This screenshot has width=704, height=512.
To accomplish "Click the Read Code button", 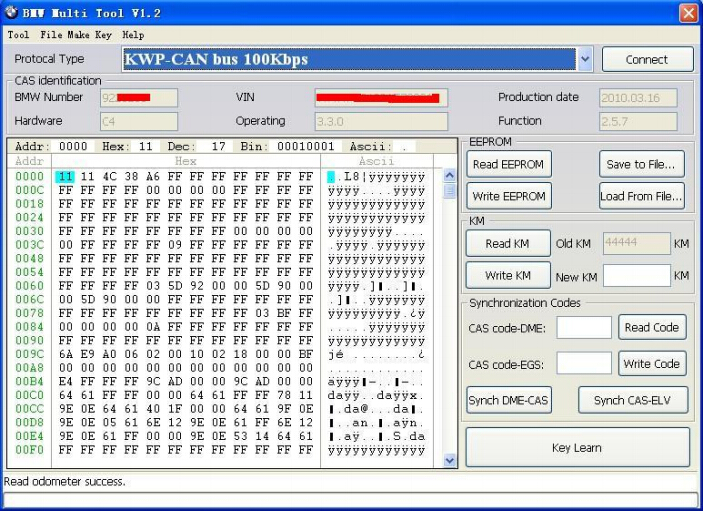I will [652, 327].
